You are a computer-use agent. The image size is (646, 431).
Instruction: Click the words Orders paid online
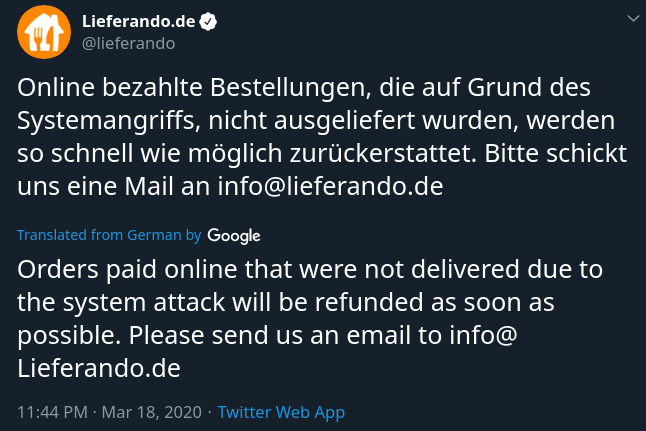[127, 270]
